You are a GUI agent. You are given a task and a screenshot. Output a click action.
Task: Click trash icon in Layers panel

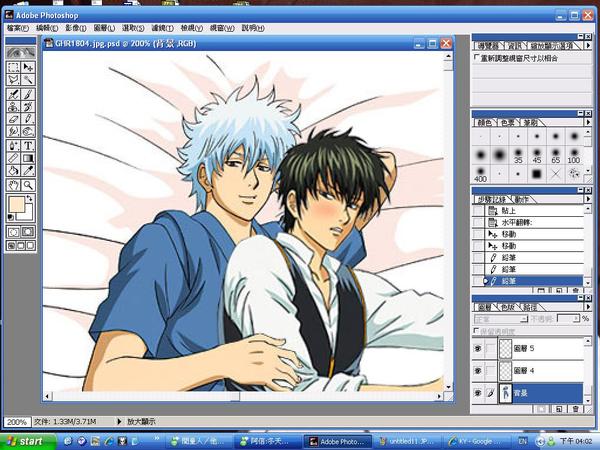tap(576, 409)
